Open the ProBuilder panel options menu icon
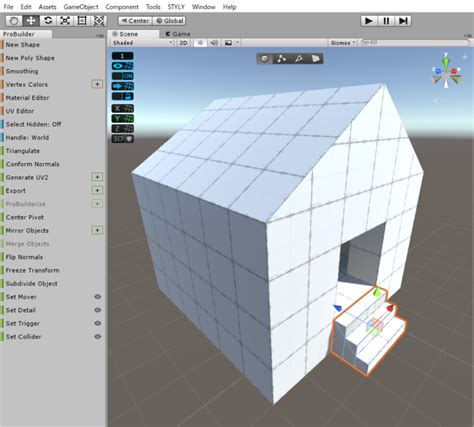Viewport: 474px width, 427px height. click(x=100, y=35)
